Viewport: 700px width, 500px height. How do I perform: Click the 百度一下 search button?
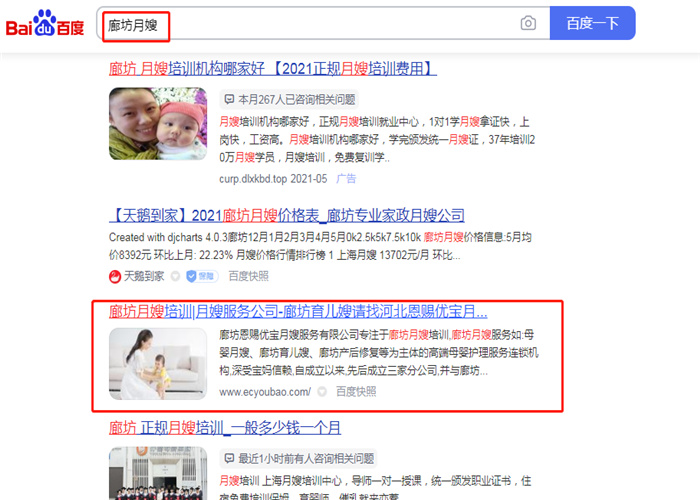tap(592, 23)
